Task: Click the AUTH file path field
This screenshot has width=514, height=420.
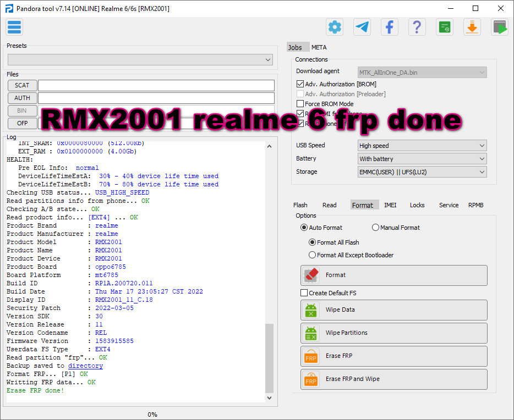Action: pyautogui.click(x=156, y=98)
